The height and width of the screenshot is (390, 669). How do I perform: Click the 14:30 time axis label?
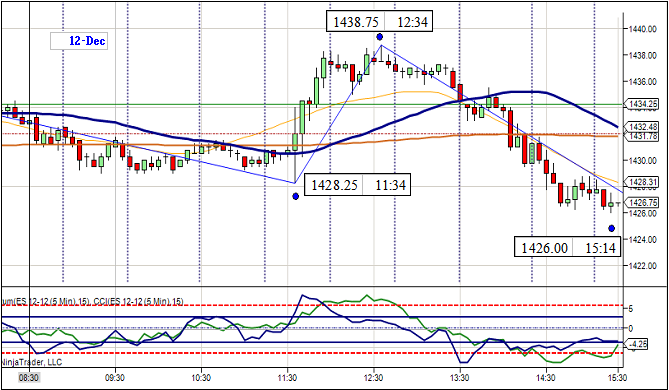[547, 378]
